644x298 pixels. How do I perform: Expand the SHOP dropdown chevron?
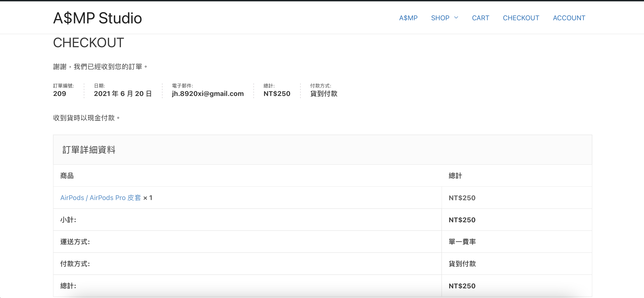point(456,18)
